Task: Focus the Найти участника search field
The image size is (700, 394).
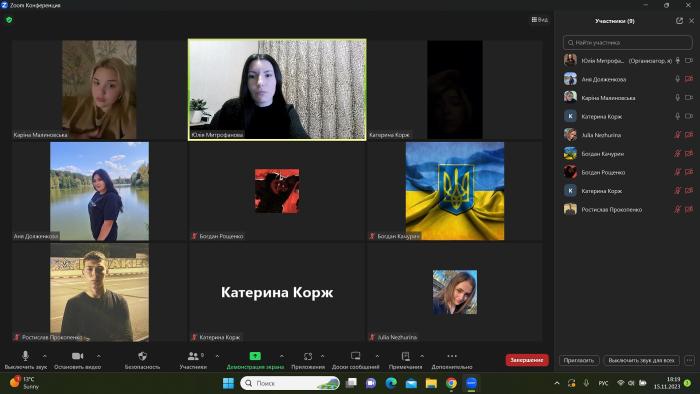Action: (628, 42)
